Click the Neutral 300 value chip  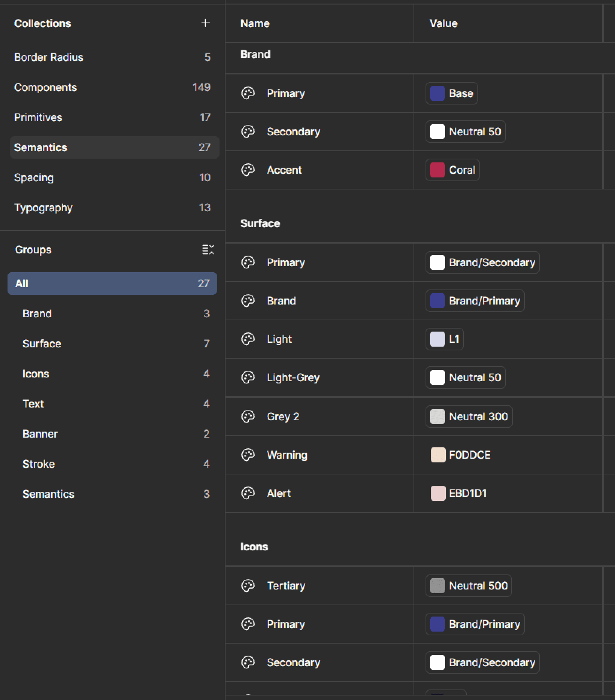pos(469,417)
